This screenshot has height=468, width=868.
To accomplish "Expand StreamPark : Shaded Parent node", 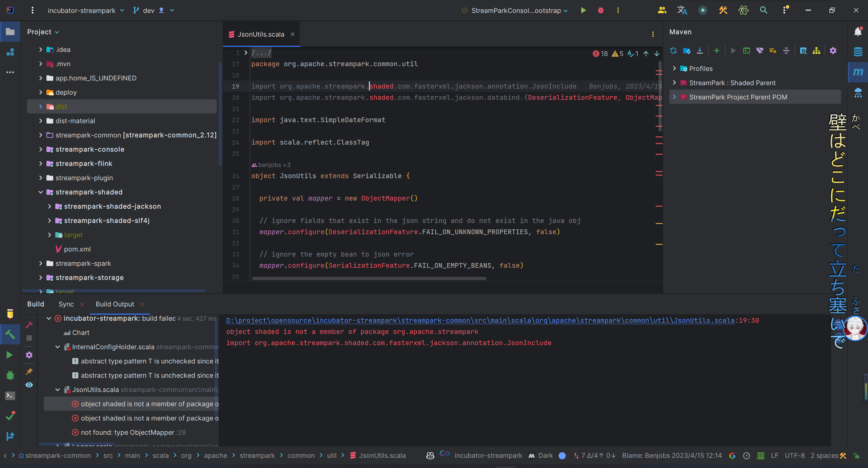I will [x=674, y=83].
